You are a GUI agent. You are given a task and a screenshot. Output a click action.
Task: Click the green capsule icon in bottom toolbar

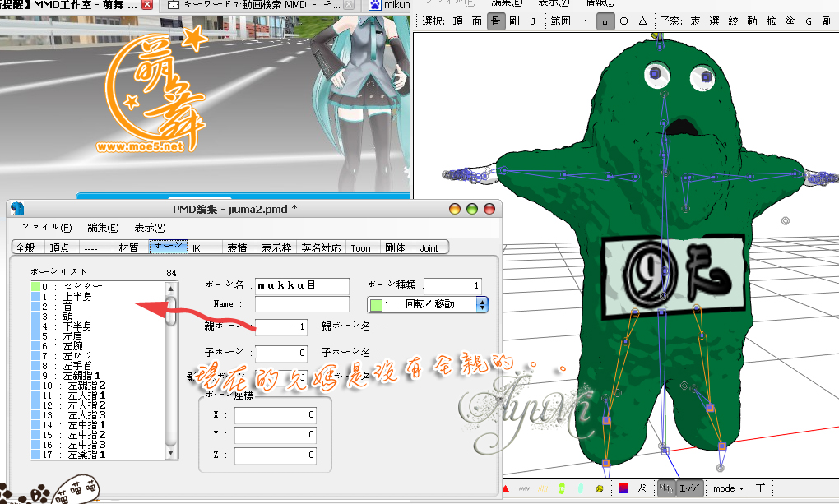click(x=561, y=488)
